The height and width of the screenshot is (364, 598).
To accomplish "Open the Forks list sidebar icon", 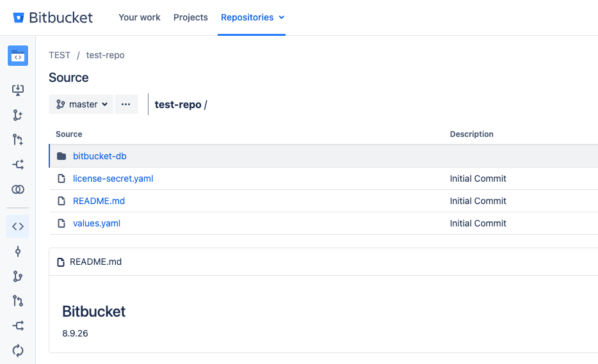I will 18,326.
